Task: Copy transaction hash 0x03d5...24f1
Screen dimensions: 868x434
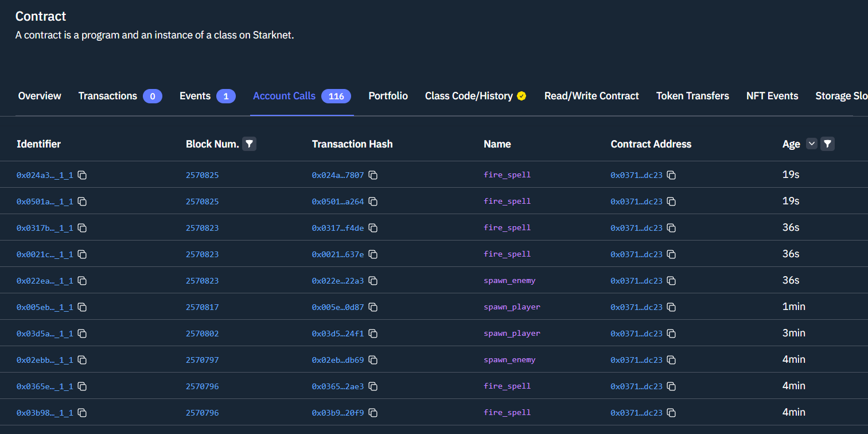Action: point(373,334)
